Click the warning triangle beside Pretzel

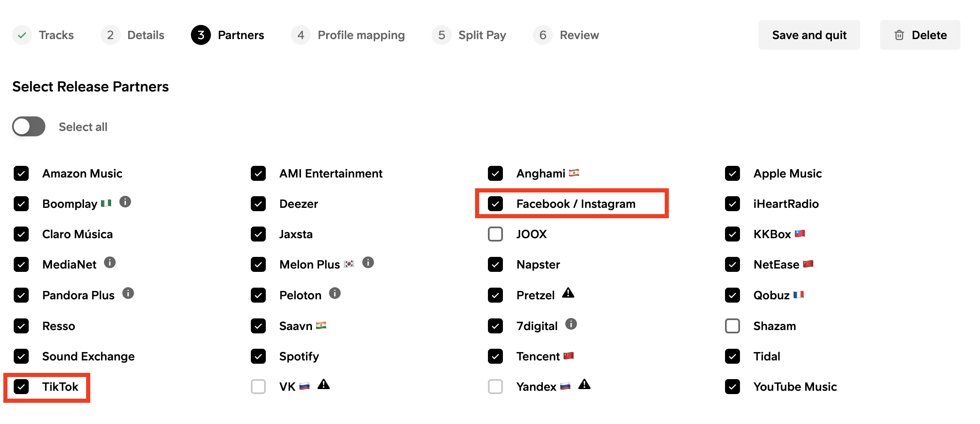tap(568, 293)
